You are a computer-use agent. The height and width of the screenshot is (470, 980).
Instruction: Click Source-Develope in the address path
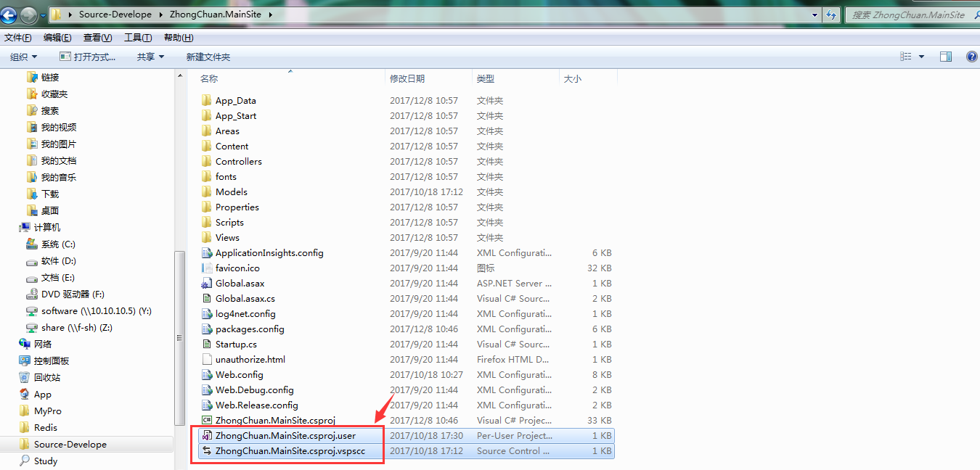115,15
